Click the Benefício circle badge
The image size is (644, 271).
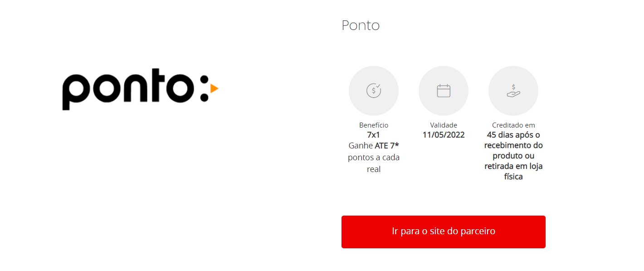coord(374,91)
